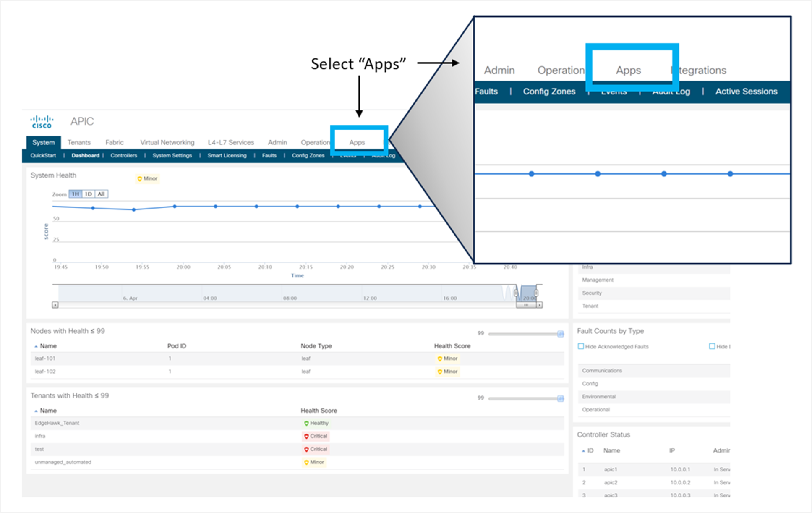Viewport: 812px width, 513px height.
Task: Sort controllers by the IP column header
Action: [672, 450]
